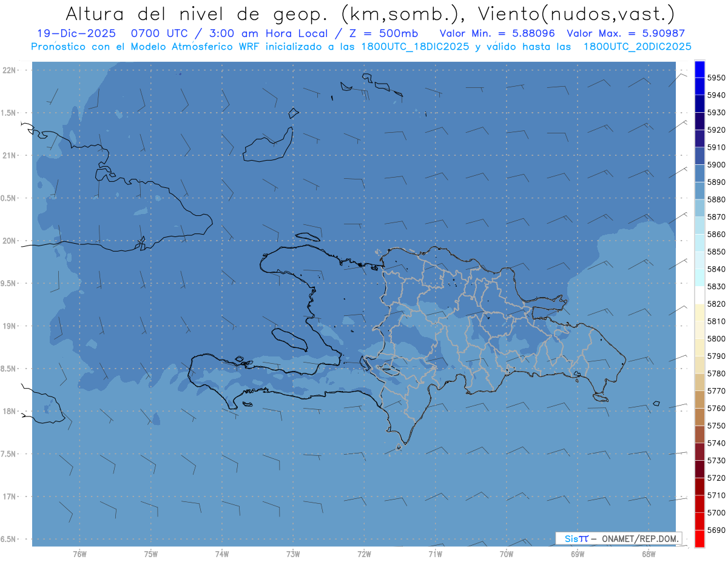Click the 5750 legend value
The width and height of the screenshot is (728, 562).
pos(716,426)
